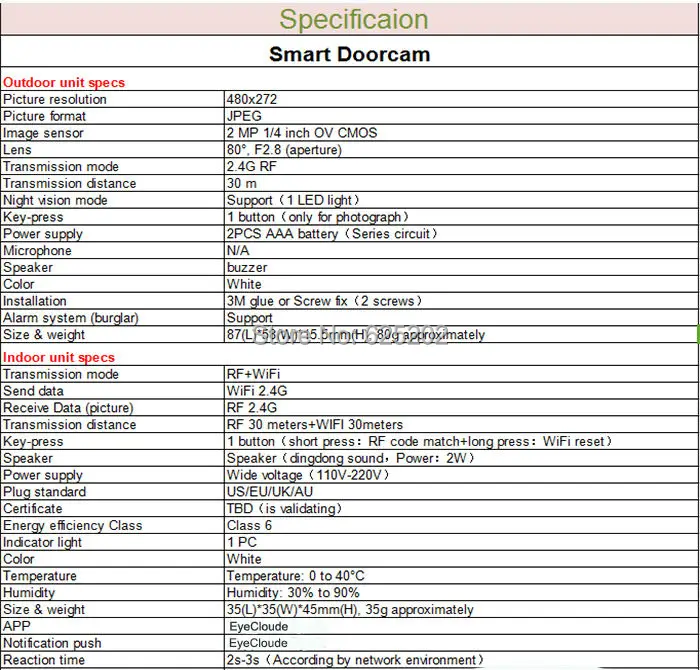700x670 pixels.
Task: Click the 'Installation' label
Action: pyautogui.click(x=35, y=301)
